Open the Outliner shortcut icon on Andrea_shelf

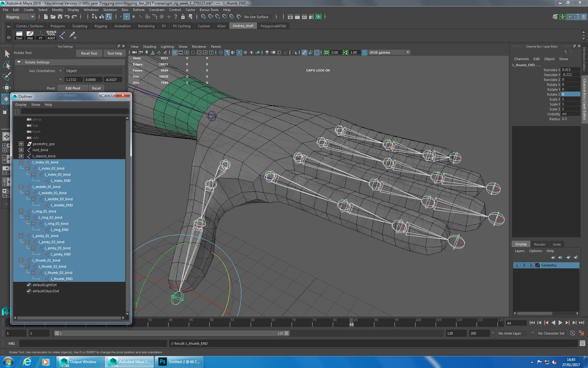pos(19,35)
